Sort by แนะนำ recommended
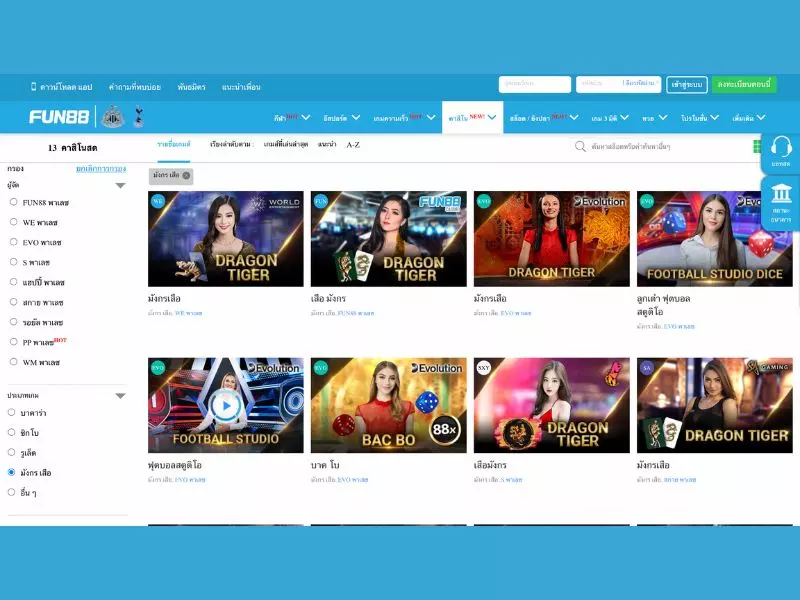Image resolution: width=800 pixels, height=600 pixels. (327, 144)
